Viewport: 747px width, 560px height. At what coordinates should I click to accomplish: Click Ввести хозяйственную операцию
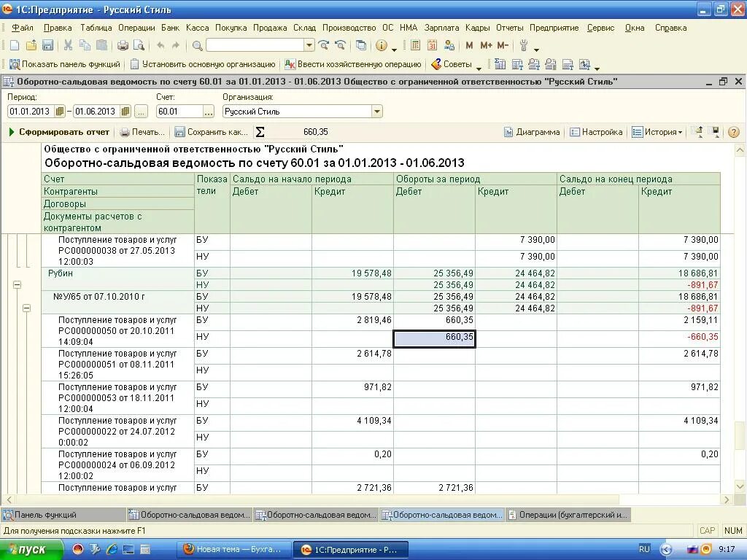point(353,64)
